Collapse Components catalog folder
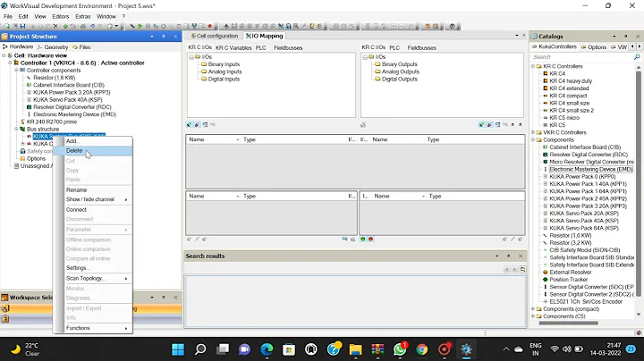644x361 pixels. click(533, 140)
